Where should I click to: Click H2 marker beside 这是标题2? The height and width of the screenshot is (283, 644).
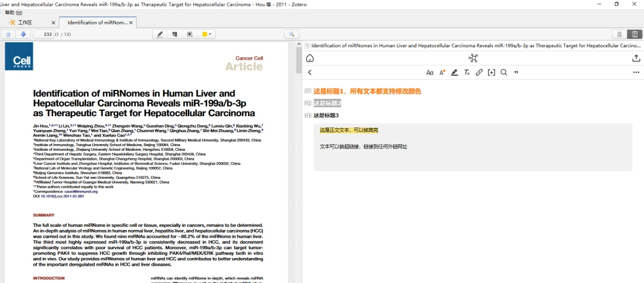coord(308,103)
